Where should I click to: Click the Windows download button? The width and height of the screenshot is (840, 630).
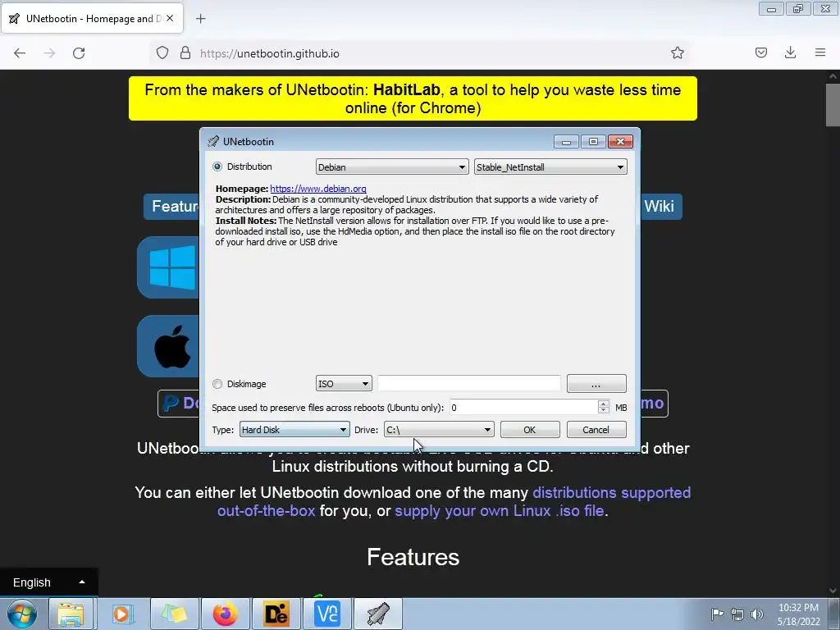168,267
